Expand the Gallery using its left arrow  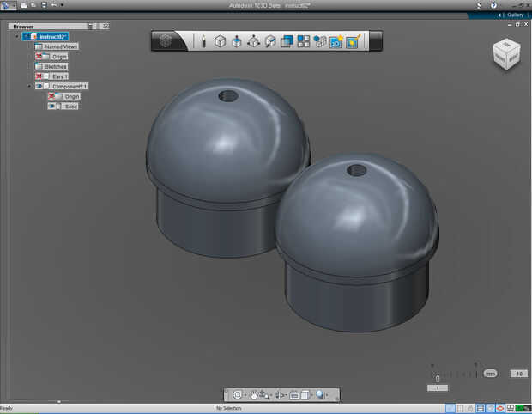(x=499, y=15)
